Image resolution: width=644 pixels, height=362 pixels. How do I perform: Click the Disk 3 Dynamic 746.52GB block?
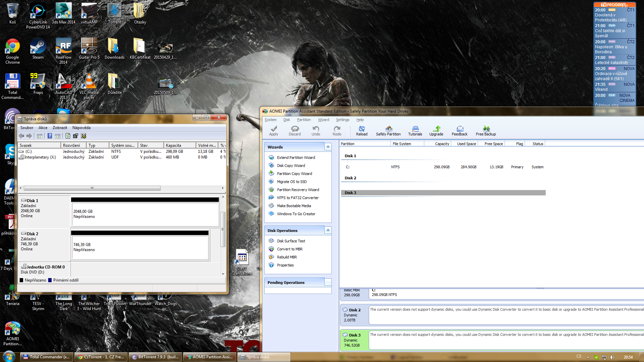[354, 340]
